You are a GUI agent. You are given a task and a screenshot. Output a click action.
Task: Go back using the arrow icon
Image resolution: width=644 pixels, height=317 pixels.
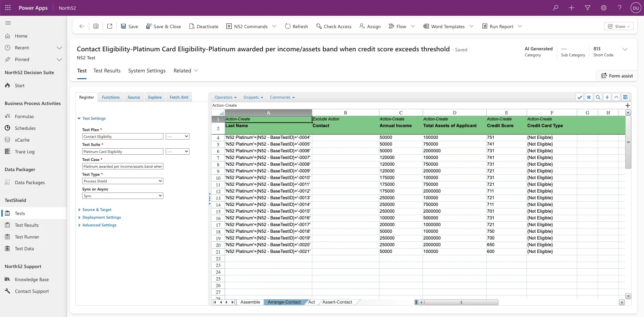82,26
